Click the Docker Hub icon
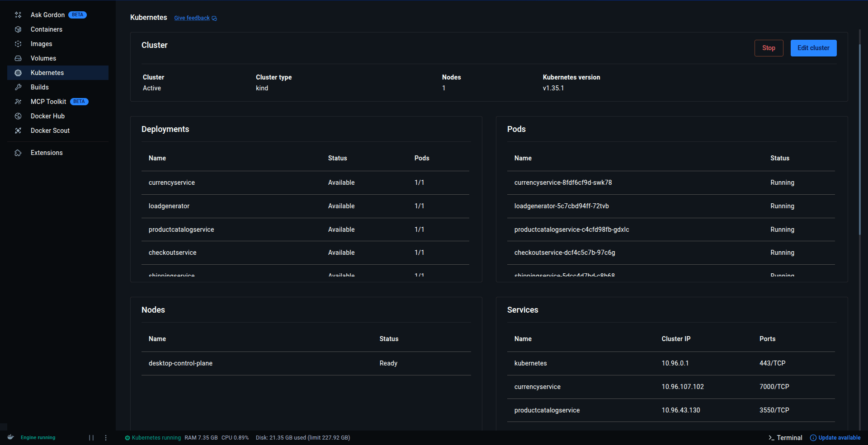 tap(18, 116)
